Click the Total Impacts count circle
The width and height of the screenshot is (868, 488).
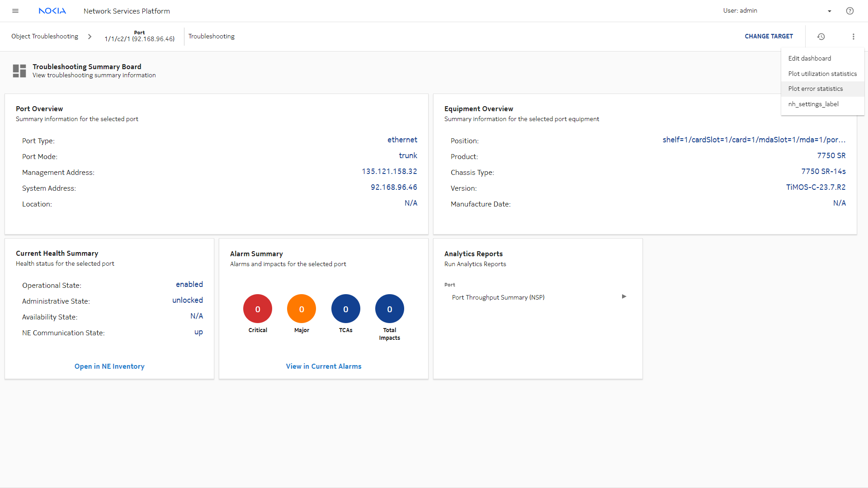coord(390,309)
